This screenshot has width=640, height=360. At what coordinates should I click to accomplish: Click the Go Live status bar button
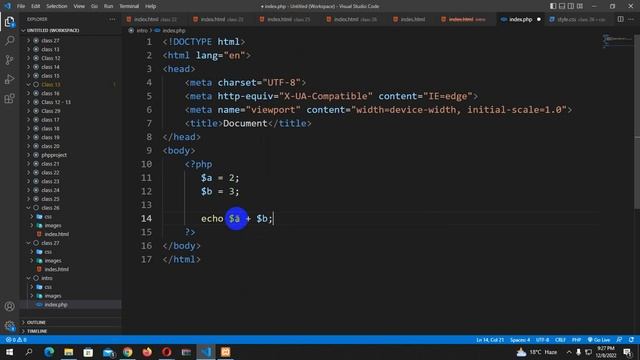[x=598, y=340]
